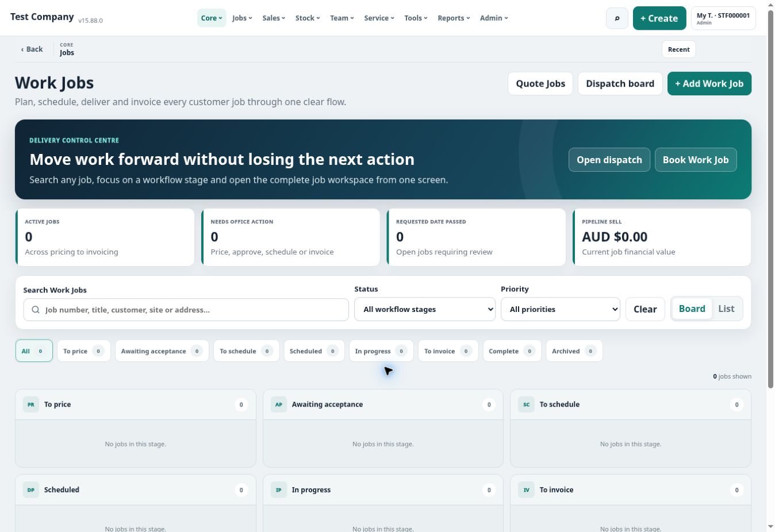Click the search magnifier icon in header
The height and width of the screenshot is (532, 775).
click(x=617, y=18)
